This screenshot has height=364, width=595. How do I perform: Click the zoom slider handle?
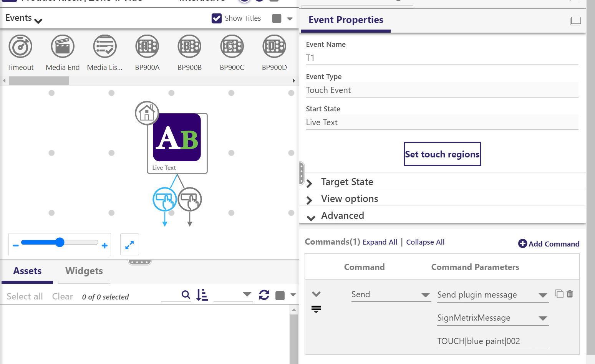click(x=60, y=242)
